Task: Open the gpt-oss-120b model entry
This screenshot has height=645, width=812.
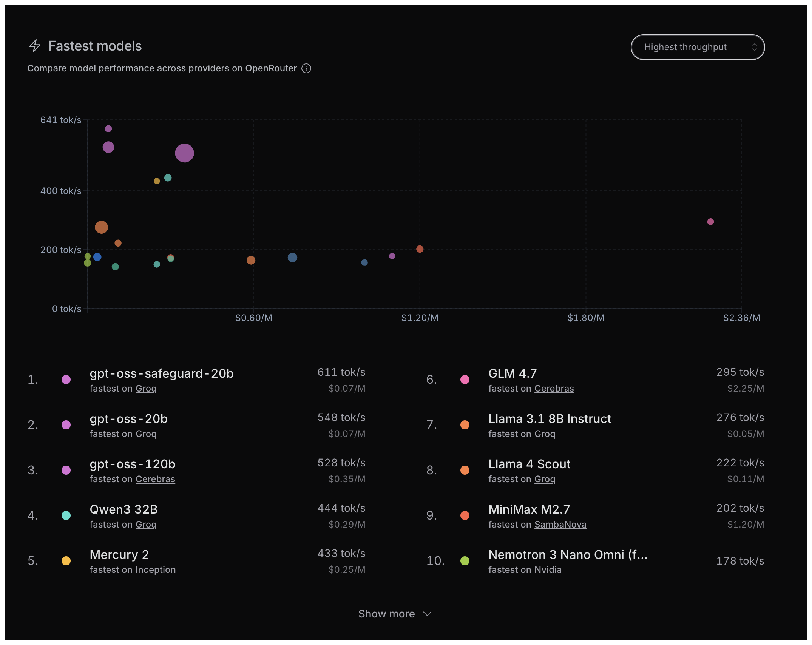Action: click(133, 464)
